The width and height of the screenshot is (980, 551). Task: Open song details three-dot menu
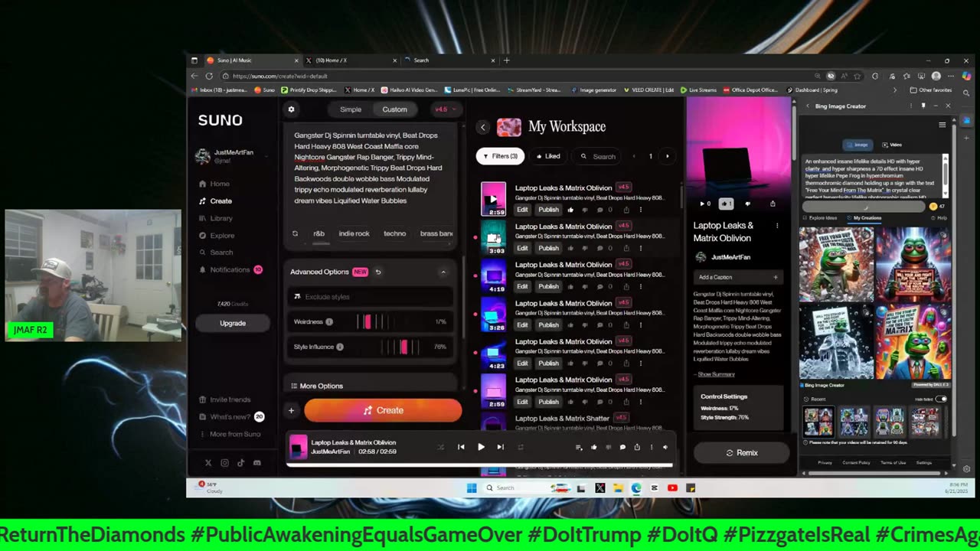(x=777, y=226)
